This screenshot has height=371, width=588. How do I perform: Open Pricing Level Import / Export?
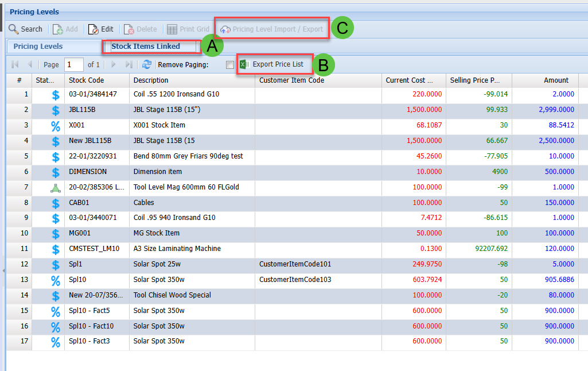pyautogui.click(x=272, y=29)
